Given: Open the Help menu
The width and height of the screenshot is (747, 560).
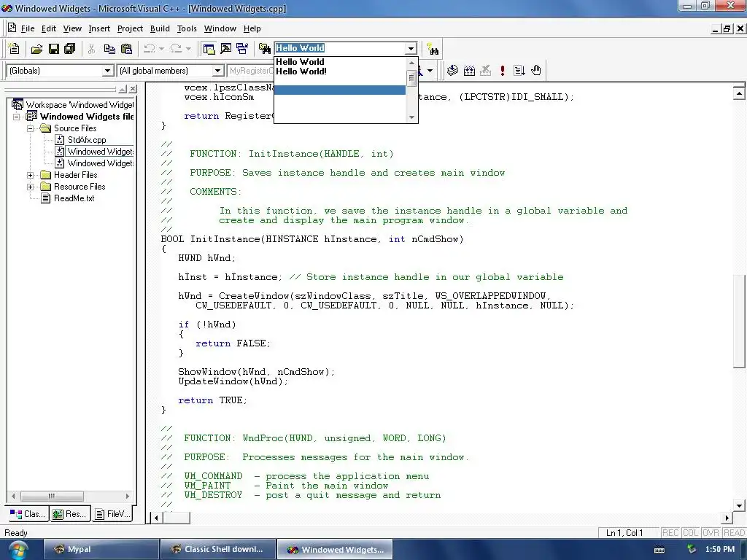Looking at the screenshot, I should tap(252, 28).
